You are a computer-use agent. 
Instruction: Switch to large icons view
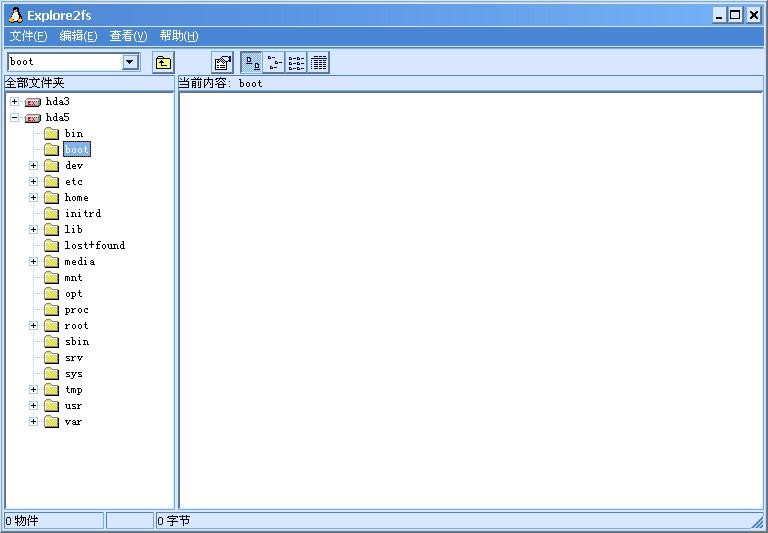click(252, 63)
